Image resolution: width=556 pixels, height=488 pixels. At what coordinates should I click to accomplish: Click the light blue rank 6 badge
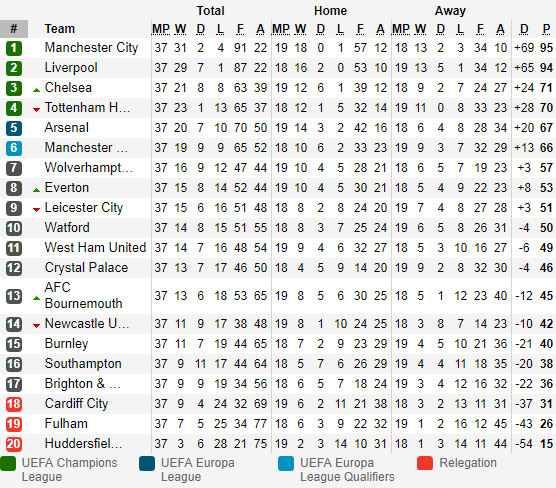coord(14,148)
